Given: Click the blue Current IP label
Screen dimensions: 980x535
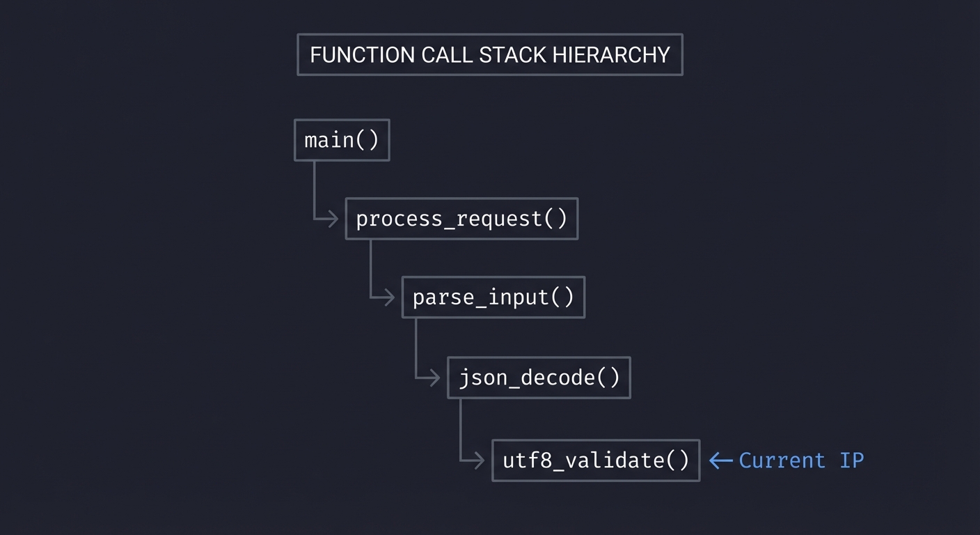Looking at the screenshot, I should pos(800,460).
